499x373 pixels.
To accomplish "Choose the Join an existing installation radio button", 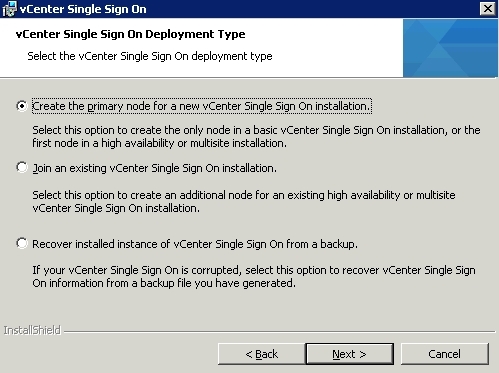I will click(22, 167).
